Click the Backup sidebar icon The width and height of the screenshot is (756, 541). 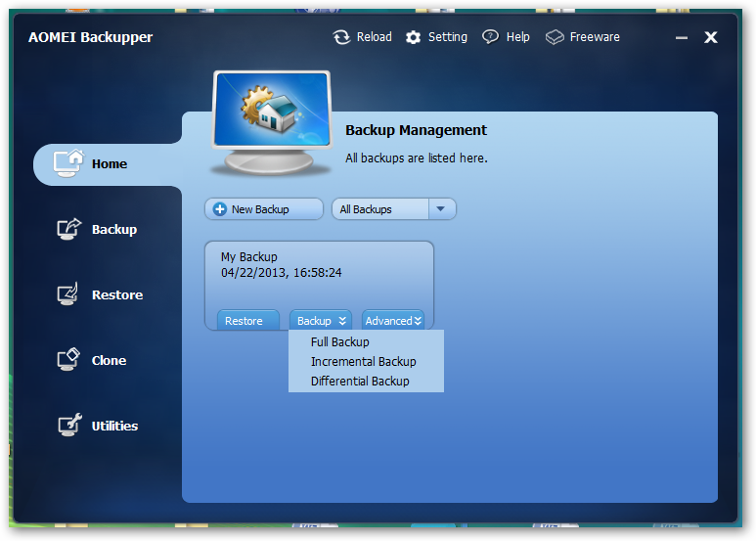[x=68, y=229]
